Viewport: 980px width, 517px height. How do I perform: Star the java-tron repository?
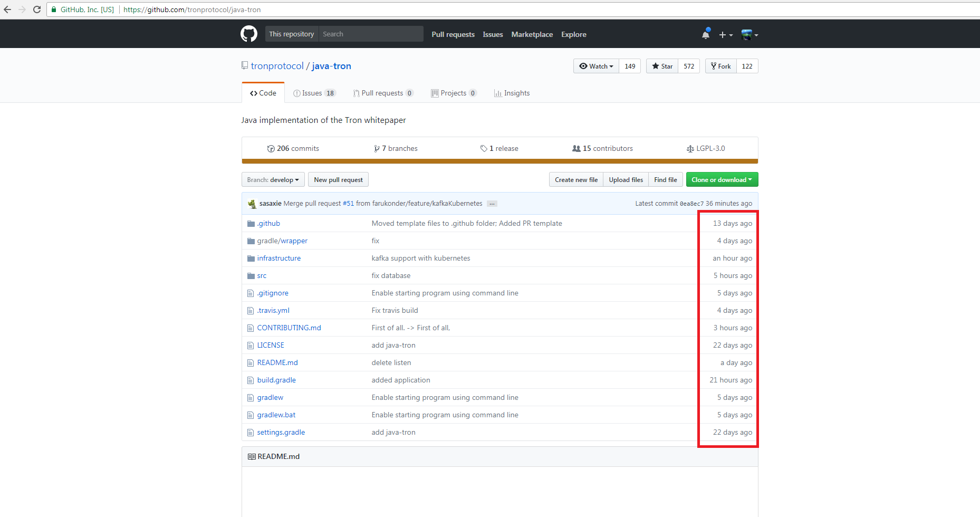[x=662, y=66]
